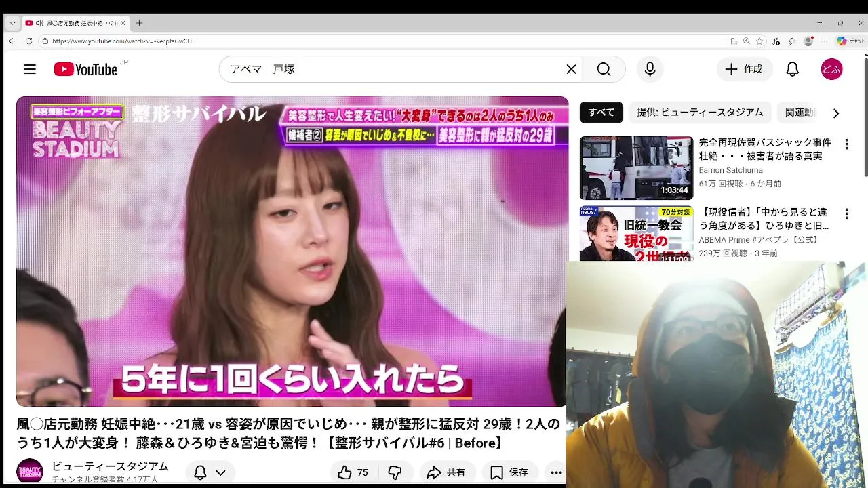The width and height of the screenshot is (868, 488).
Task: Focus the search field containing アベマ 戸塚
Action: 400,69
